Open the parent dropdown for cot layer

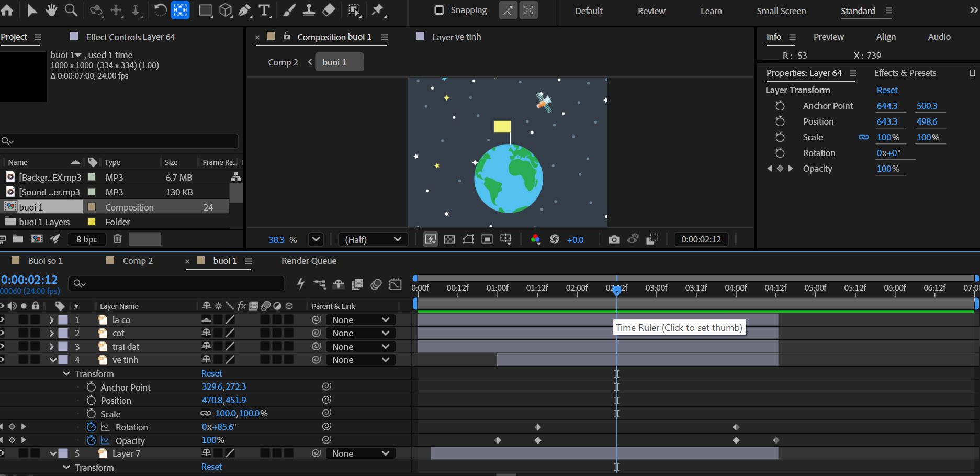click(x=361, y=333)
